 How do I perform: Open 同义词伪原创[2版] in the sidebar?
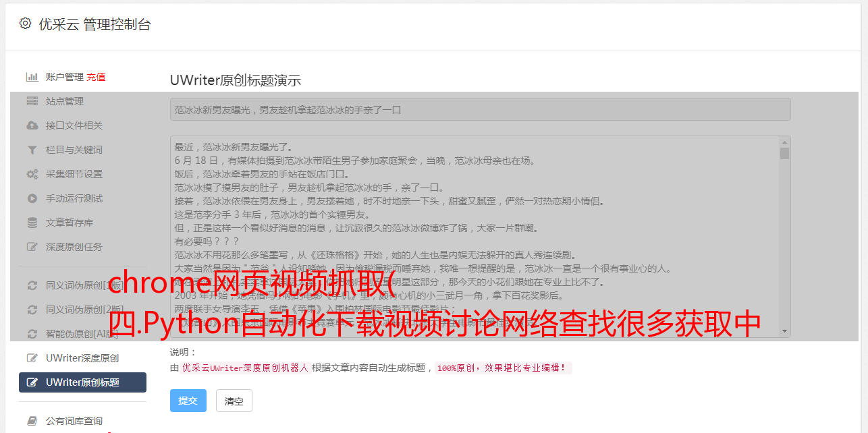[x=82, y=310]
